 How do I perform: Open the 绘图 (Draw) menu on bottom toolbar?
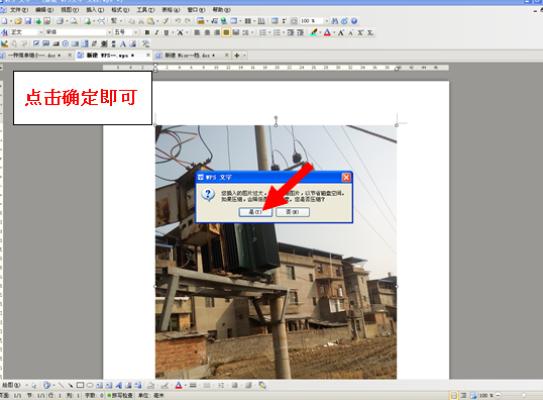click(11, 385)
